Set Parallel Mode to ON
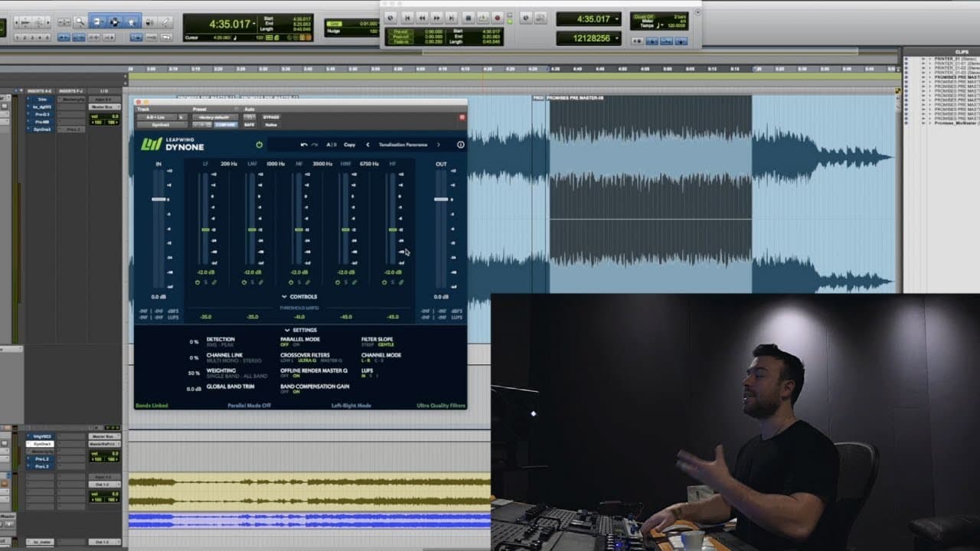 click(x=296, y=345)
